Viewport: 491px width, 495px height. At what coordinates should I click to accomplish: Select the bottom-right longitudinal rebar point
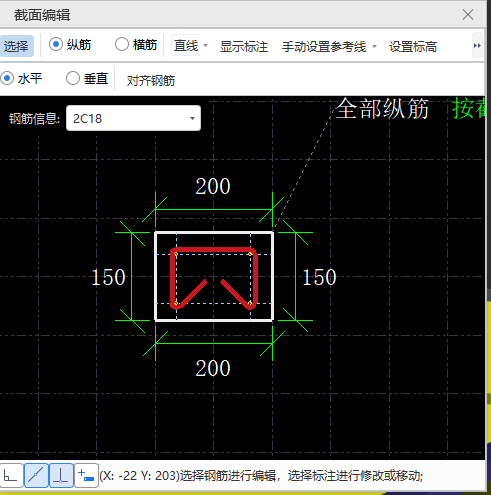coord(250,303)
